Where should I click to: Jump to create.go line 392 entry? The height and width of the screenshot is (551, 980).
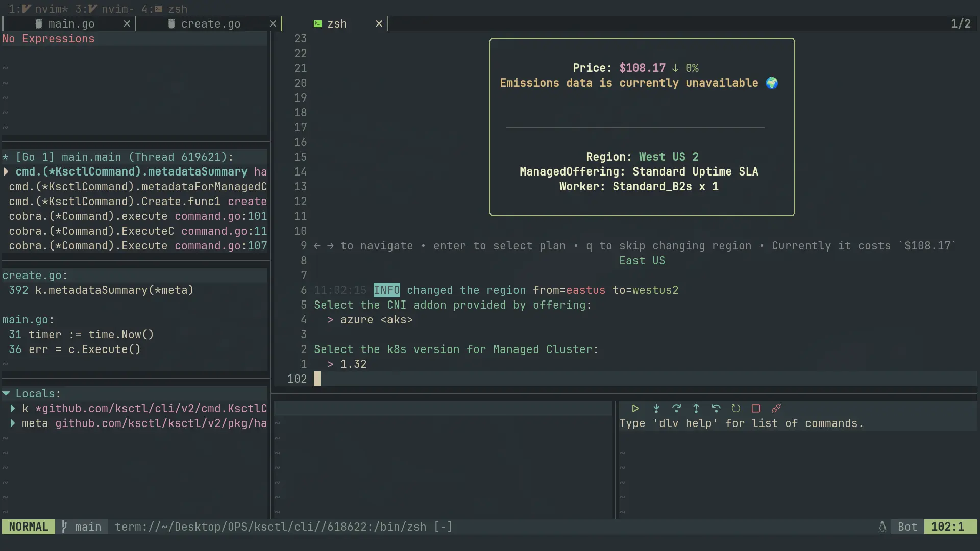coord(101,290)
